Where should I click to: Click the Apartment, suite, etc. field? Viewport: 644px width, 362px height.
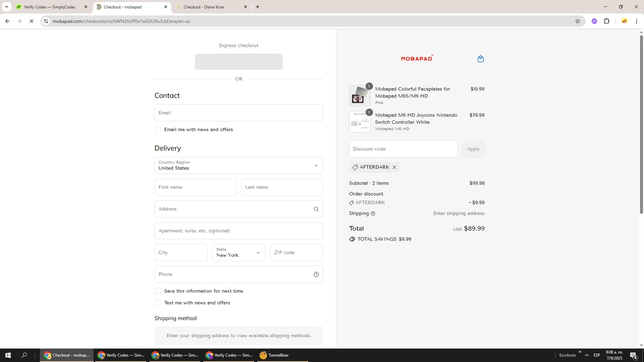click(x=239, y=231)
